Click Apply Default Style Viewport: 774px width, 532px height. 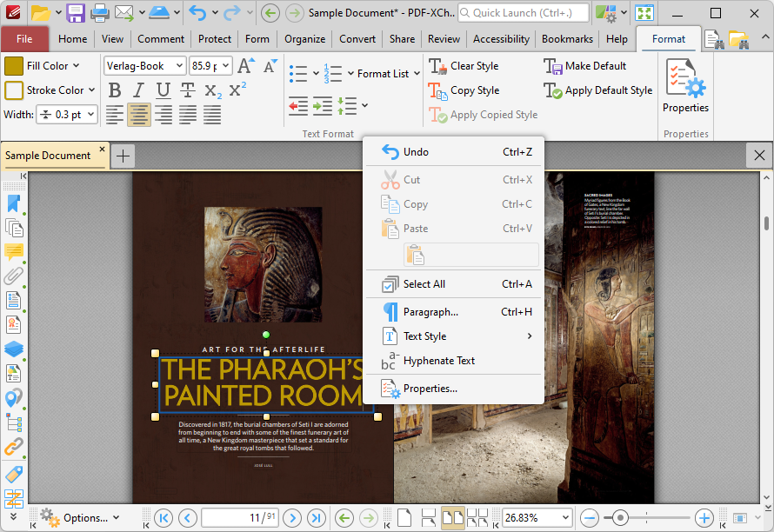click(x=598, y=90)
